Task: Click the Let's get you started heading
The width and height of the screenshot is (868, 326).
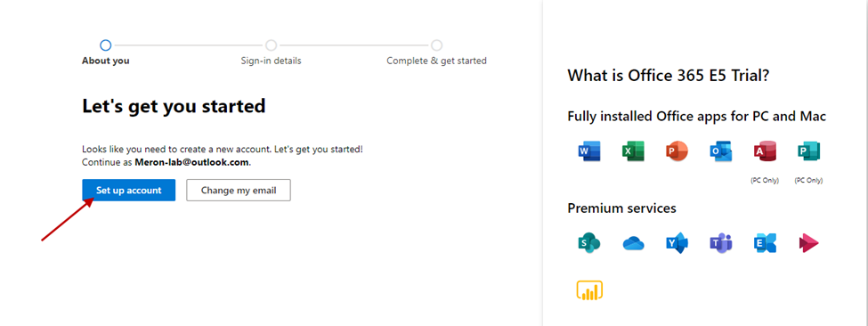Action: (174, 106)
